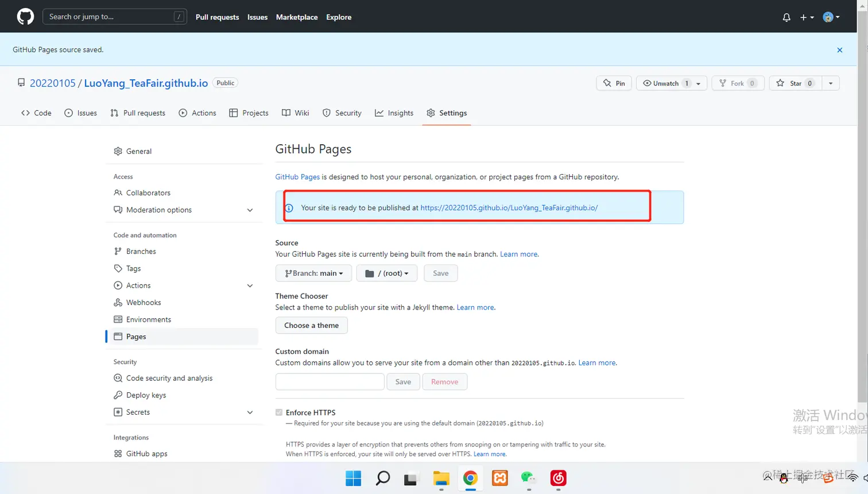
Task: Switch to the repository Issues tab
Action: click(x=81, y=113)
